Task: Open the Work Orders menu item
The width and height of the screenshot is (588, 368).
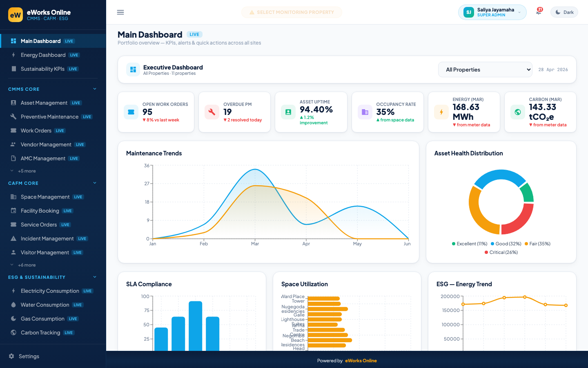Action: 53,130
